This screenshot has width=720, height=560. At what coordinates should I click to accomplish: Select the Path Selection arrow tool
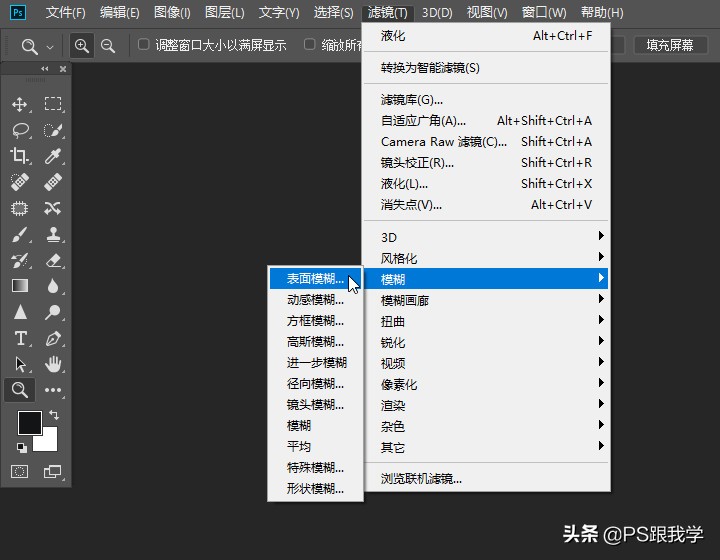(20, 364)
